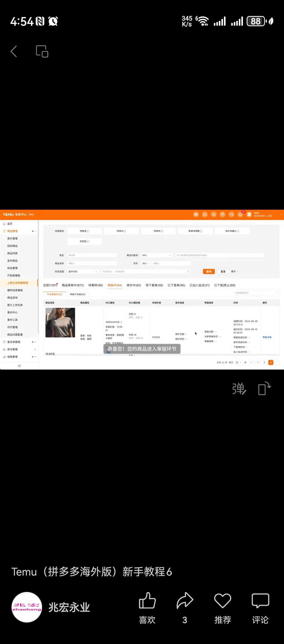Open the danmaku (弹) comment input
The height and width of the screenshot is (644, 284).
click(239, 389)
